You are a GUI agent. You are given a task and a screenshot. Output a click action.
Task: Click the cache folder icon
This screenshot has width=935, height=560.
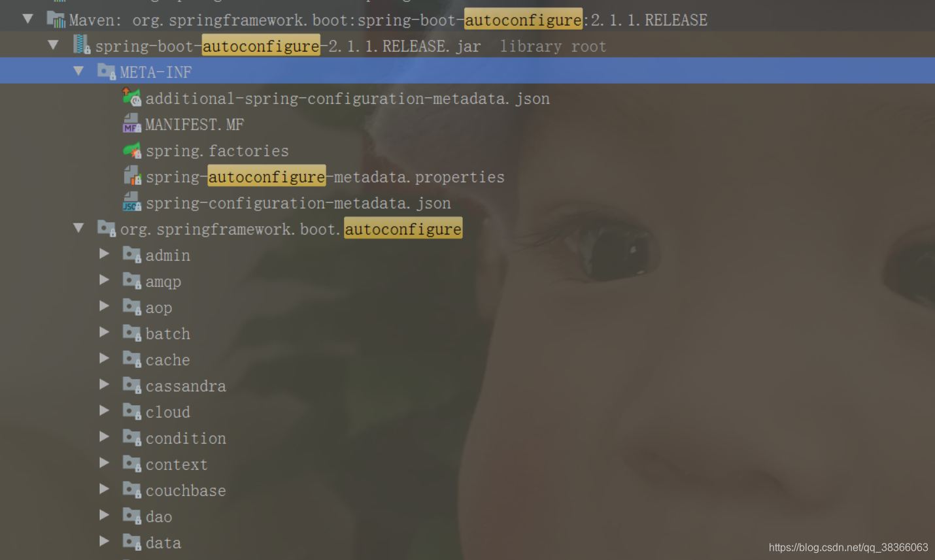pos(132,359)
